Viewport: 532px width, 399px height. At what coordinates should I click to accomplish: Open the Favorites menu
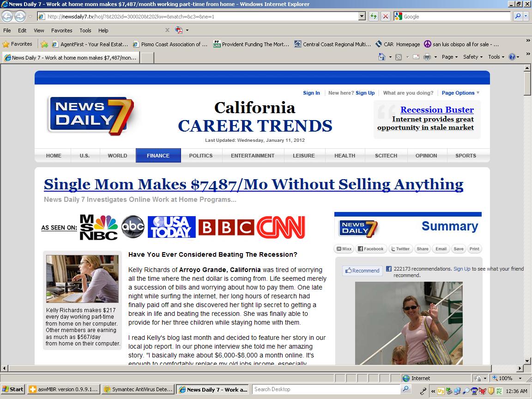coord(62,30)
